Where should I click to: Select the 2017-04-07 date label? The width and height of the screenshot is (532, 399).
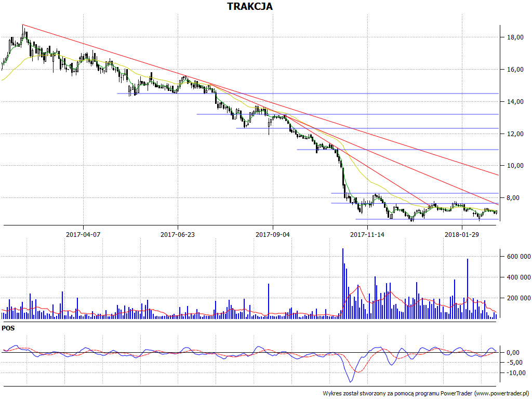83,234
